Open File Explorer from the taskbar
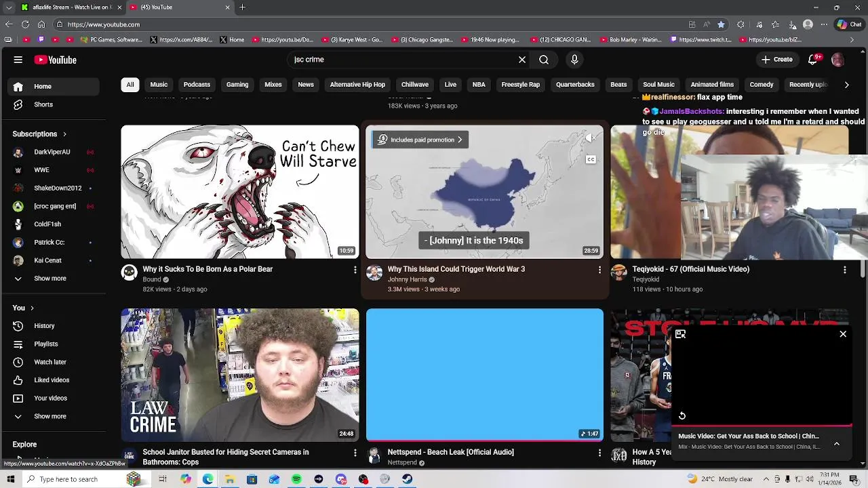868x488 pixels. coord(230,479)
